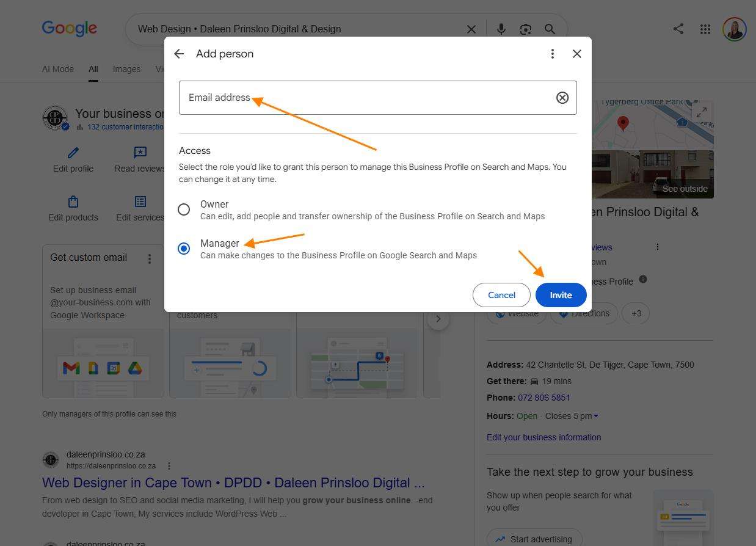756x546 pixels.
Task: Open Edit your business information
Action: click(543, 437)
